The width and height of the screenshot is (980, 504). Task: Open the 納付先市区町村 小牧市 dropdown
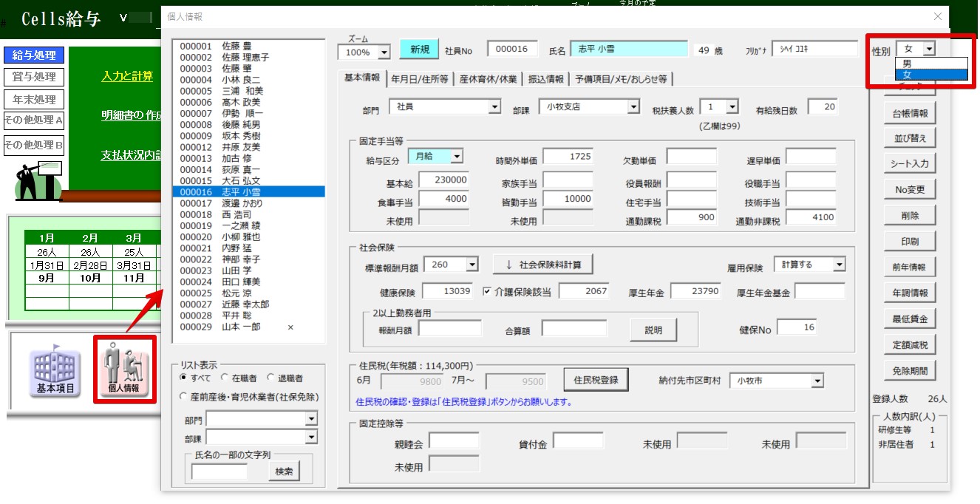point(816,381)
